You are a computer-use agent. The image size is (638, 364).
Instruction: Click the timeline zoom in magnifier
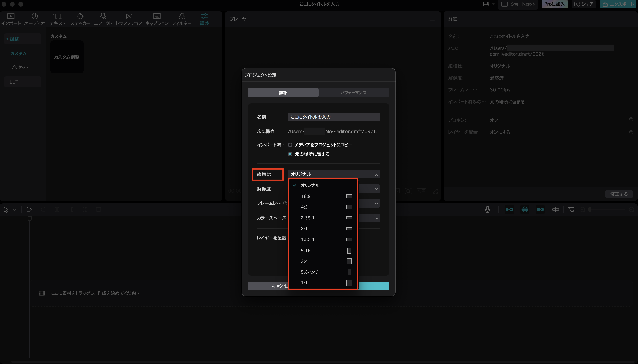(631, 209)
